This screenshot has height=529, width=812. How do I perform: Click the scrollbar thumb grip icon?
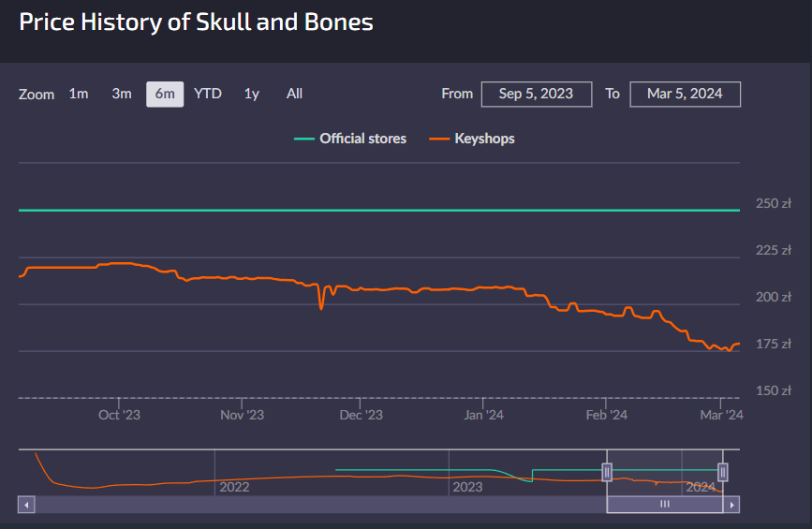[x=665, y=504]
